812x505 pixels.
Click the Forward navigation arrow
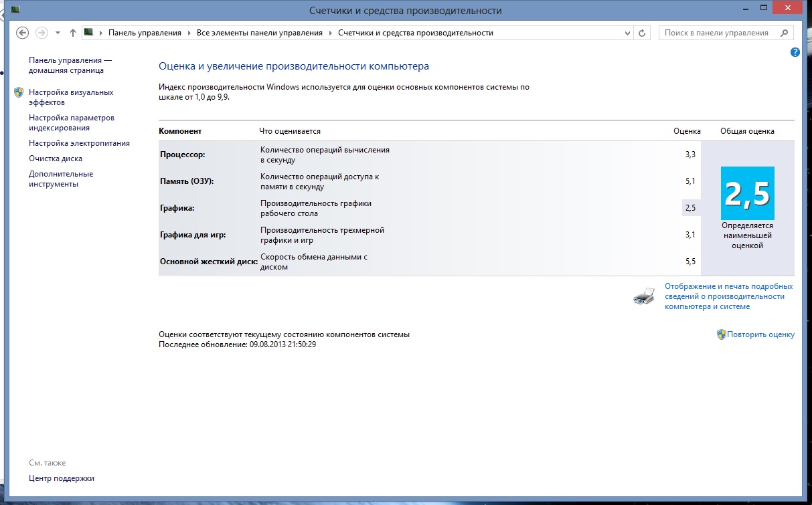(42, 33)
